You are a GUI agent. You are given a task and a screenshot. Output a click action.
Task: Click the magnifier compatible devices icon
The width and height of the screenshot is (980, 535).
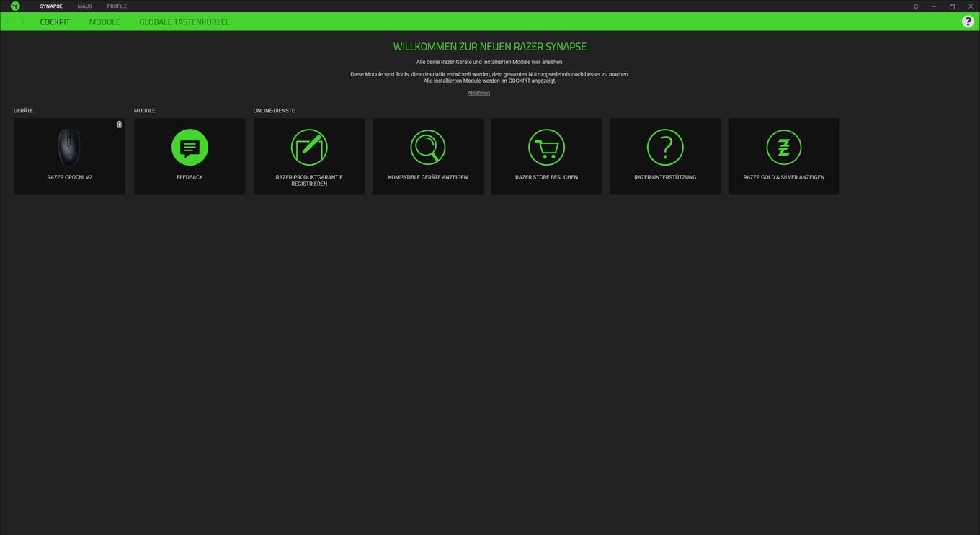point(428,148)
